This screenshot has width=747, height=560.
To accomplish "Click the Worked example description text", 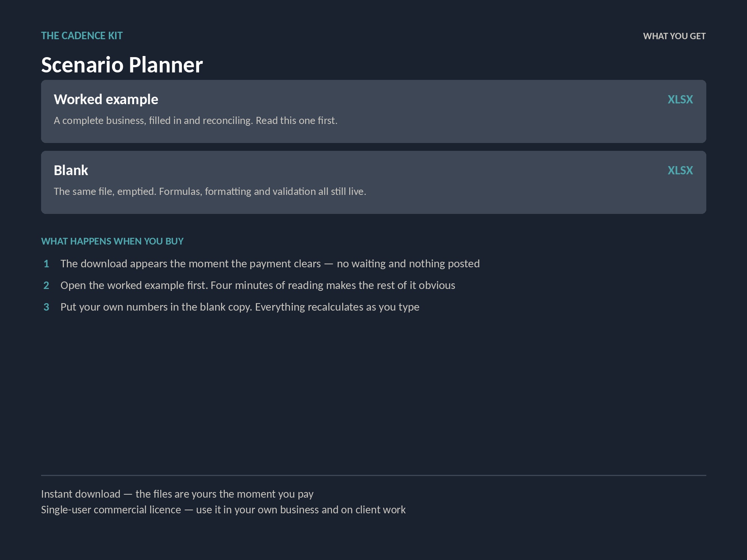I will pos(195,121).
